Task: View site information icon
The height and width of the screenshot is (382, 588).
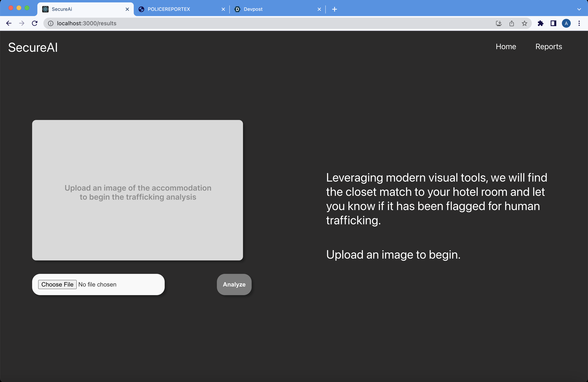Action: click(x=51, y=23)
